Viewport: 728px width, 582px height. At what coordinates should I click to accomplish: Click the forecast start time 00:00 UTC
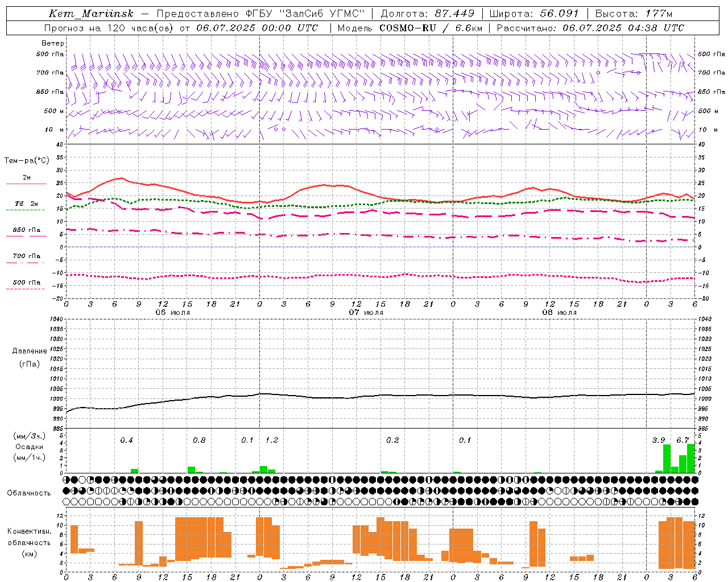[286, 28]
